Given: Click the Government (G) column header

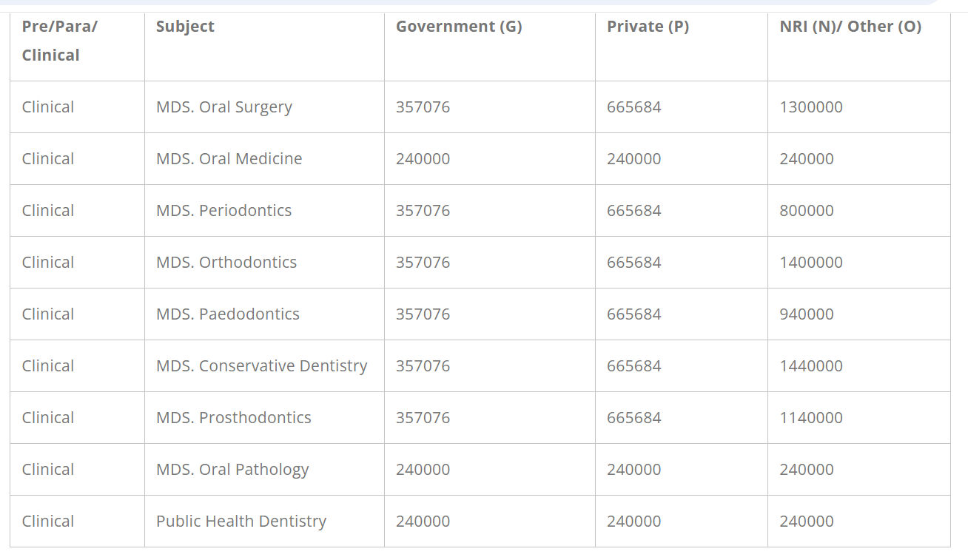Looking at the screenshot, I should pyautogui.click(x=459, y=27).
